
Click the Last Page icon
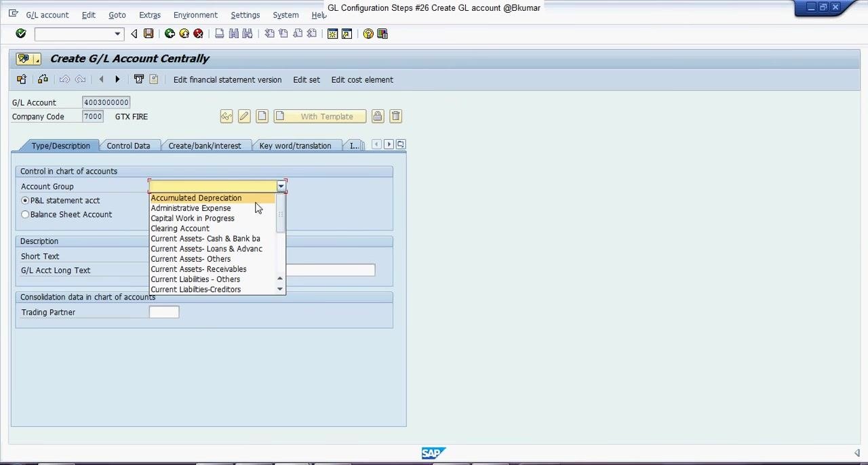(312, 34)
